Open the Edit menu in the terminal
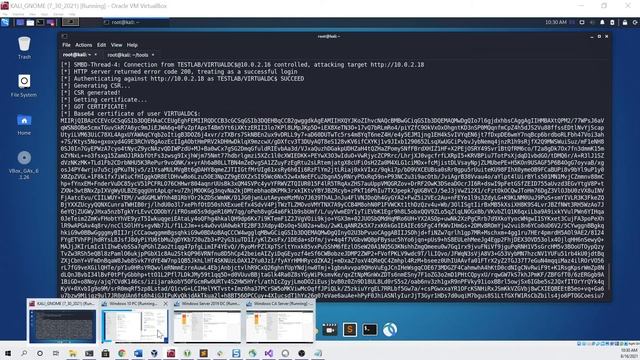This screenshot has width=640, height=360. pyautogui.click(x=101, y=45)
